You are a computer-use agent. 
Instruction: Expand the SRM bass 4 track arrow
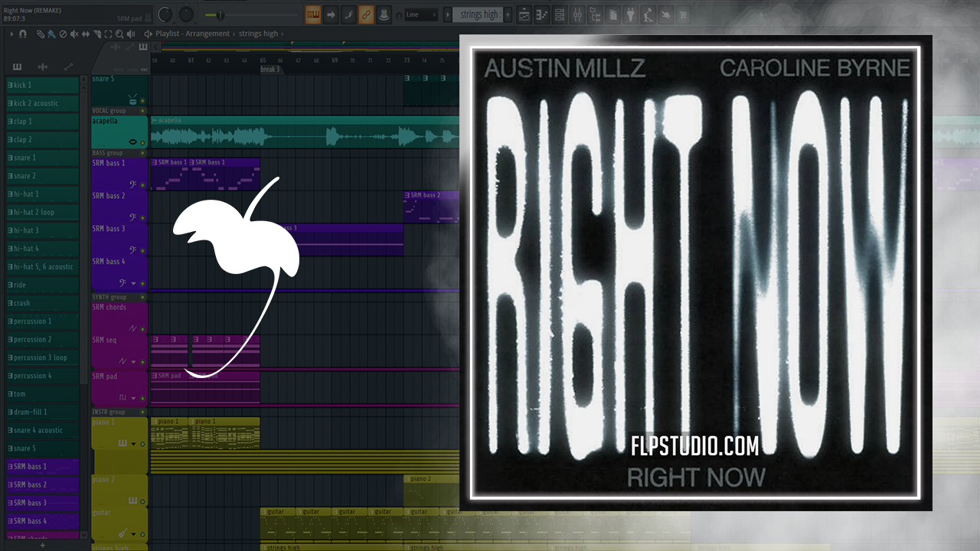tap(134, 283)
